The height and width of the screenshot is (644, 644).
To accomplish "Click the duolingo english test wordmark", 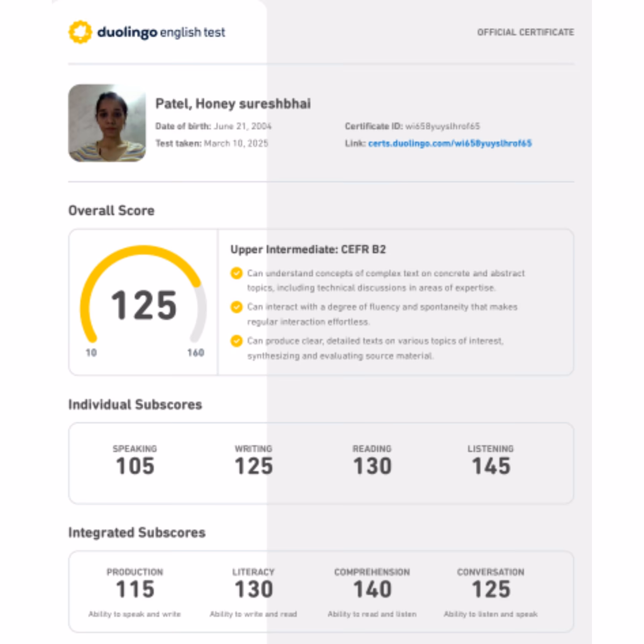I will point(161,33).
